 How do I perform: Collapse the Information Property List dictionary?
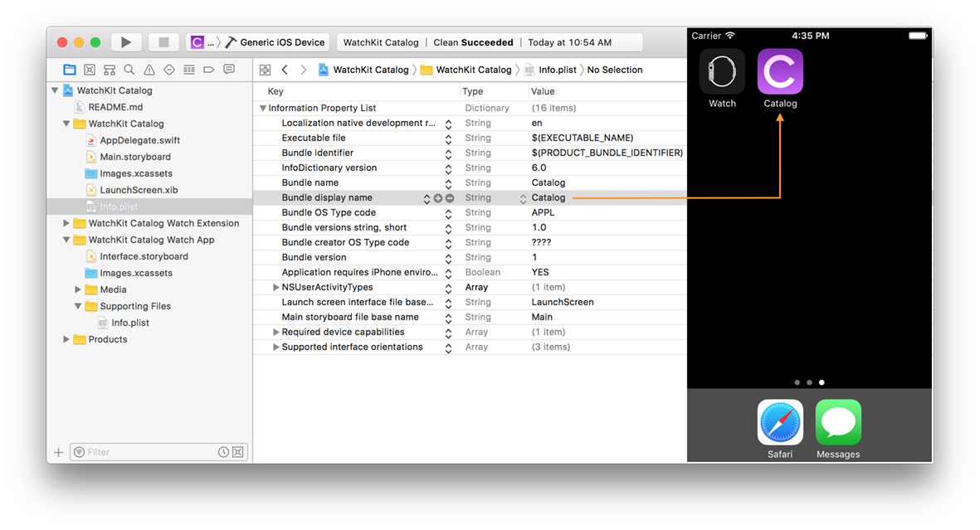[263, 109]
